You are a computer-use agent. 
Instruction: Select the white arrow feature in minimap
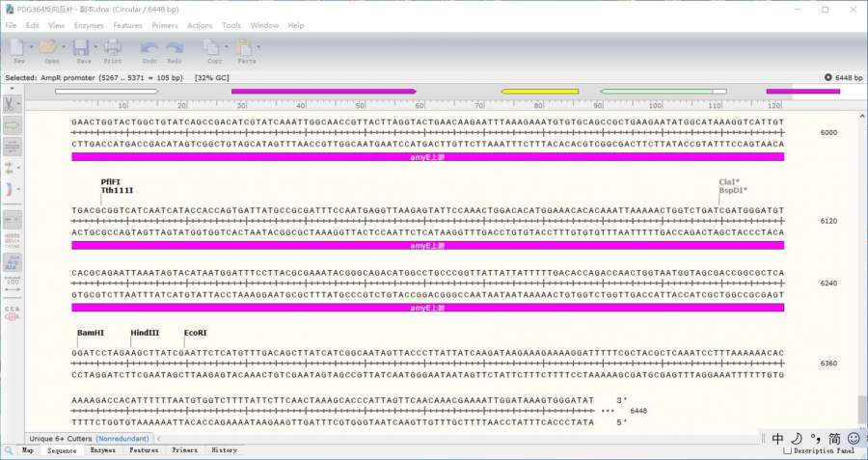pos(106,92)
